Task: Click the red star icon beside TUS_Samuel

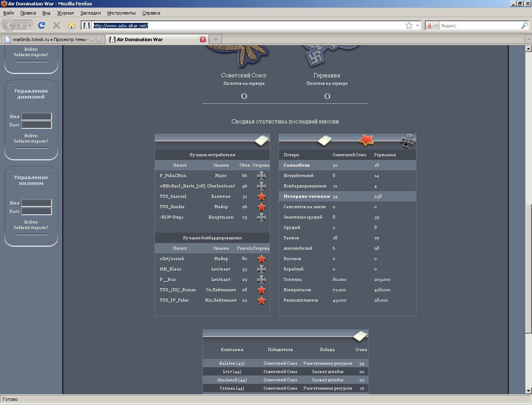Action: (261, 196)
